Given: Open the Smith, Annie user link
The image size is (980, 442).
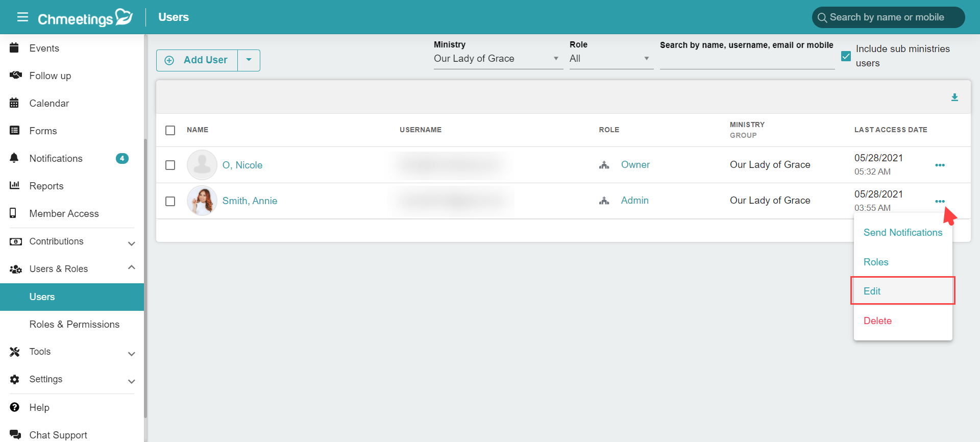Looking at the screenshot, I should click(250, 201).
